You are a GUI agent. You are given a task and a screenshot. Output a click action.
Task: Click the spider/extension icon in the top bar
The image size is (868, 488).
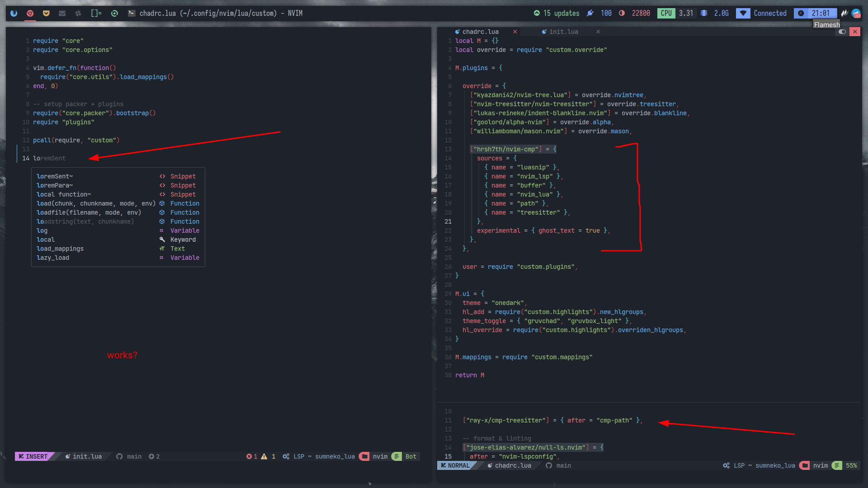point(78,13)
